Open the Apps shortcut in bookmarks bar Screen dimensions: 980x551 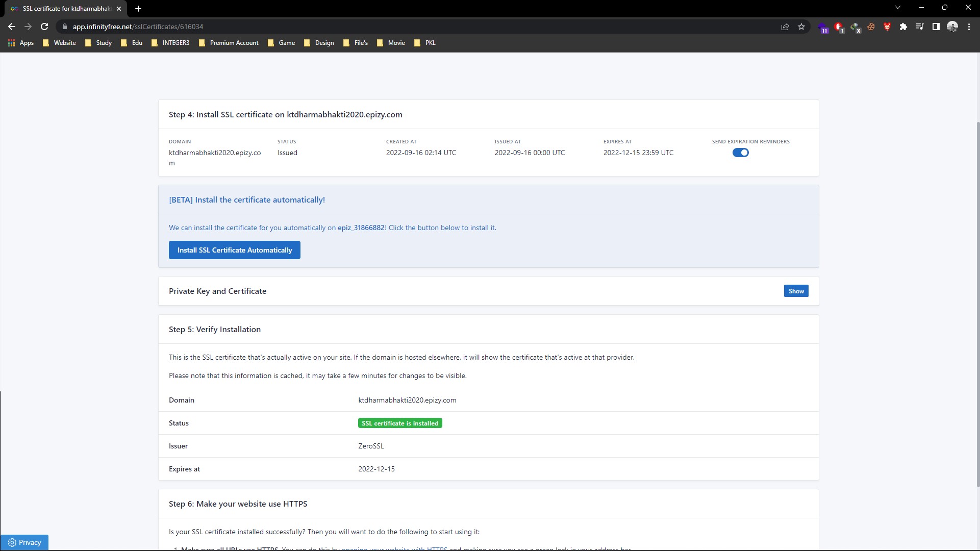click(x=21, y=43)
